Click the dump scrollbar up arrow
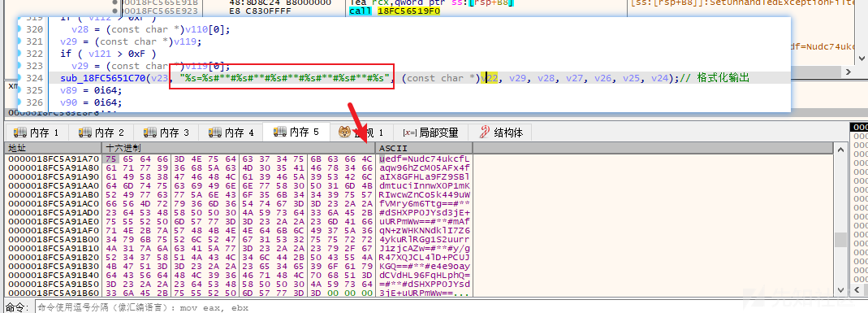The height and width of the screenshot is (313, 868). pos(841,149)
